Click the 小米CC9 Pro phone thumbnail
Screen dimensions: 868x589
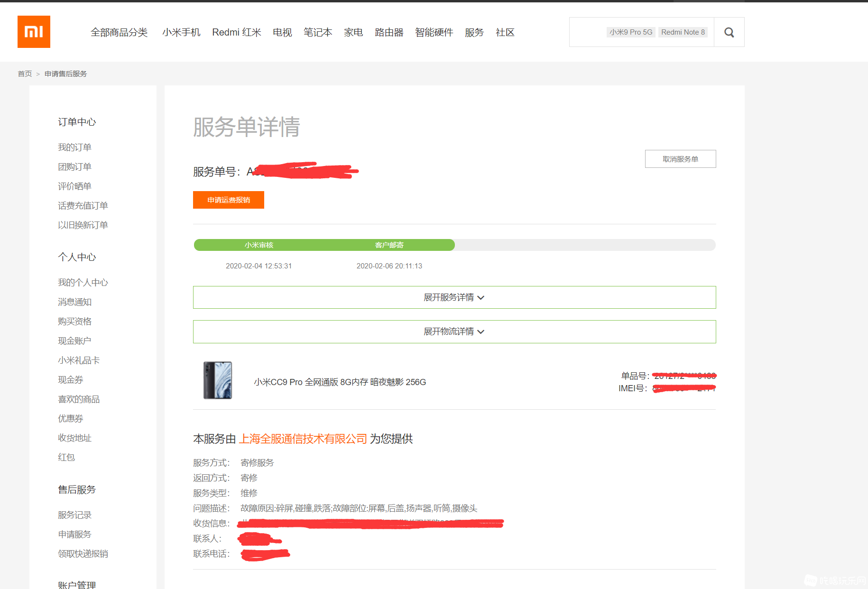(x=218, y=380)
